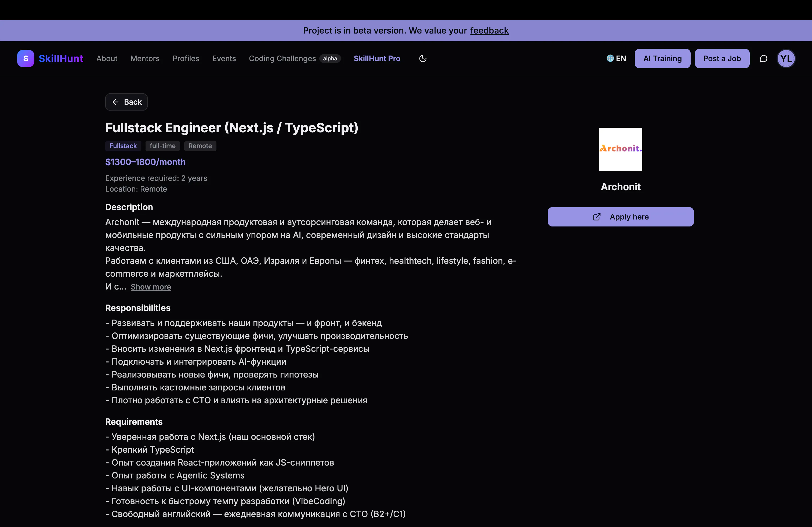This screenshot has width=812, height=527.
Task: Navigate to Events
Action: (224, 58)
